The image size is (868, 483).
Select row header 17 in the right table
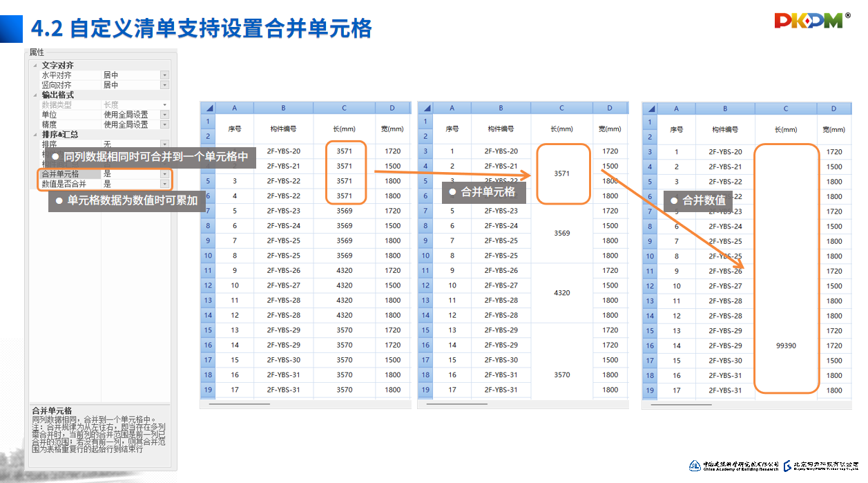tap(650, 360)
